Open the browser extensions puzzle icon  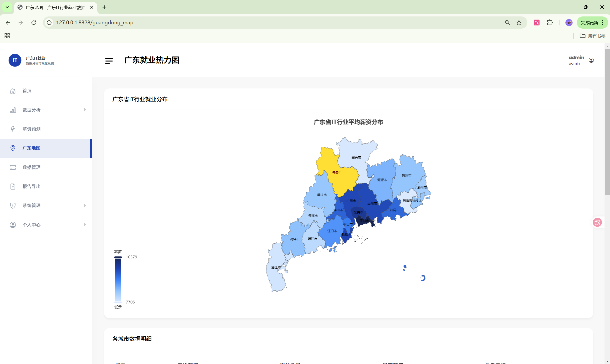(550, 23)
